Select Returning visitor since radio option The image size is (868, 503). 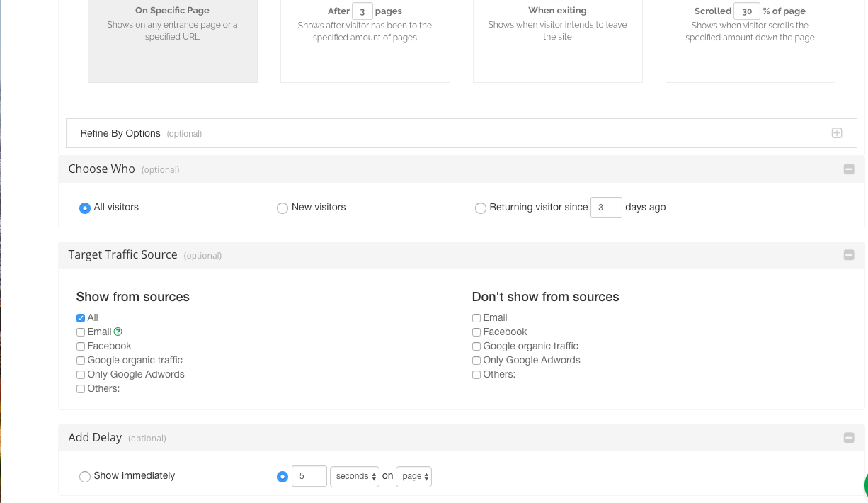[x=481, y=208]
